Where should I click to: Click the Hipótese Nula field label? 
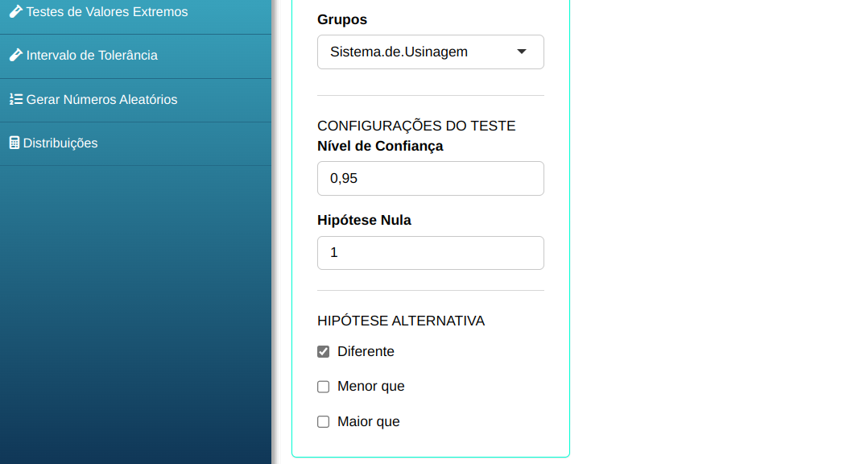click(x=364, y=220)
